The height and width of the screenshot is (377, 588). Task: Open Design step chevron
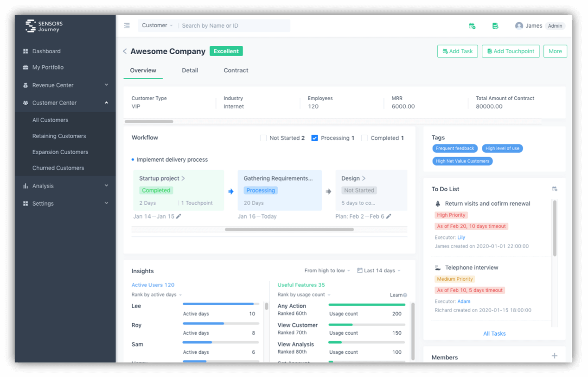coord(364,178)
